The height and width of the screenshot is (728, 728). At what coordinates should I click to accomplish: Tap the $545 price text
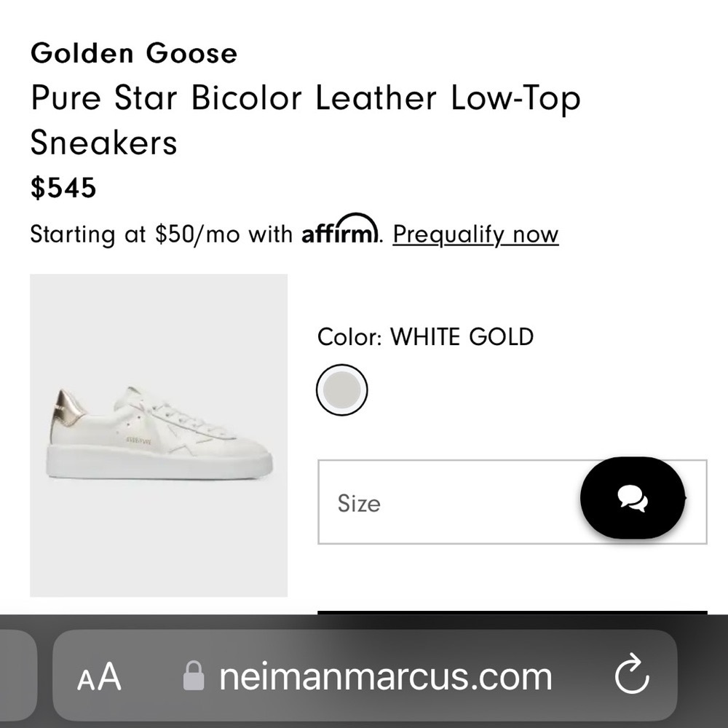(x=63, y=188)
